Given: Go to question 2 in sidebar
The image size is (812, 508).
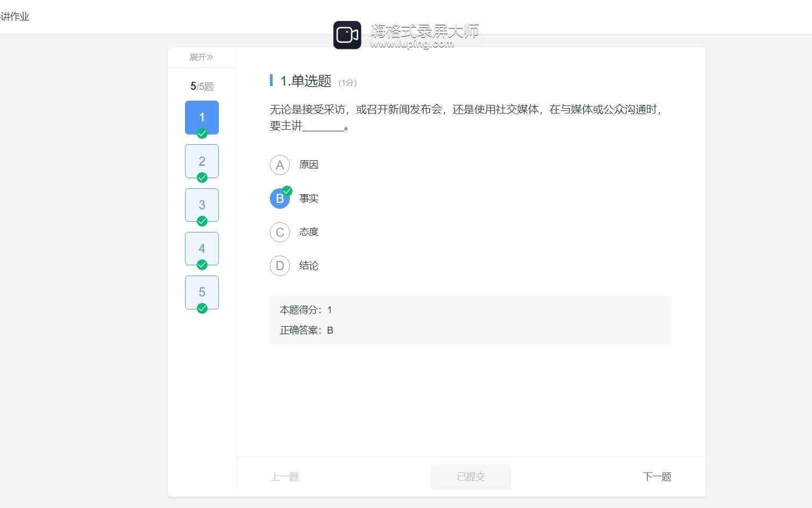Looking at the screenshot, I should [x=202, y=161].
